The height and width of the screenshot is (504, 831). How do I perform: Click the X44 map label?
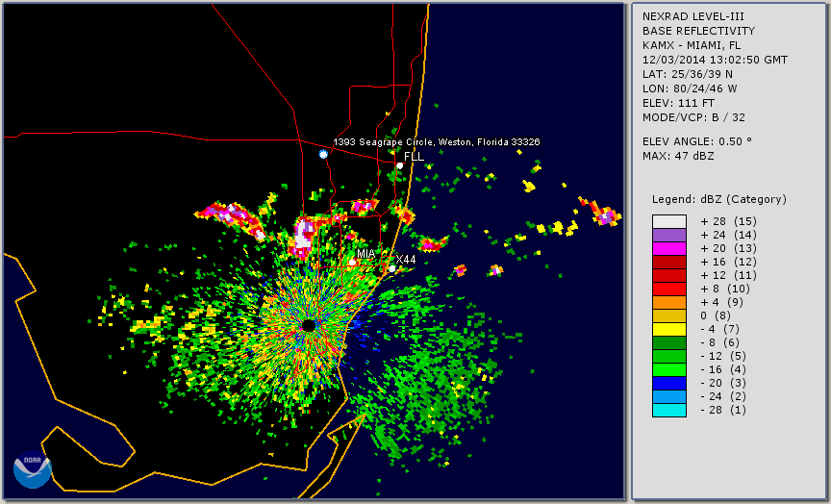click(x=406, y=260)
